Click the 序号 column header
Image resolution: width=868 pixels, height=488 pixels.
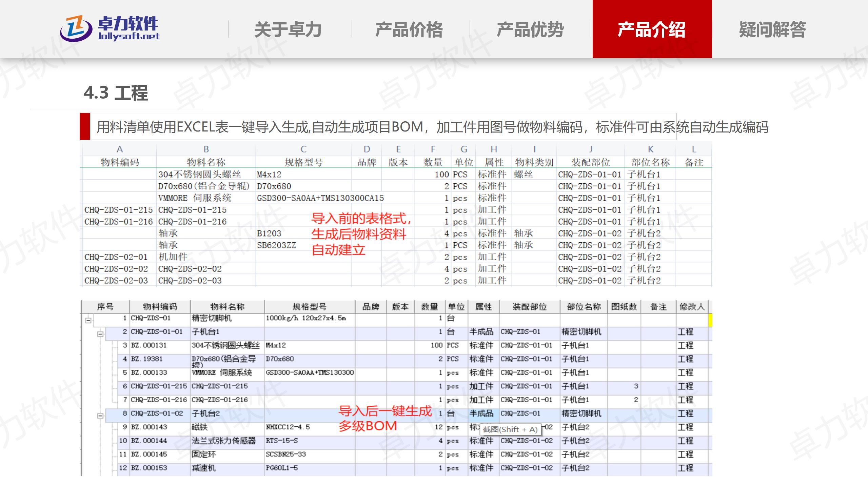(105, 307)
